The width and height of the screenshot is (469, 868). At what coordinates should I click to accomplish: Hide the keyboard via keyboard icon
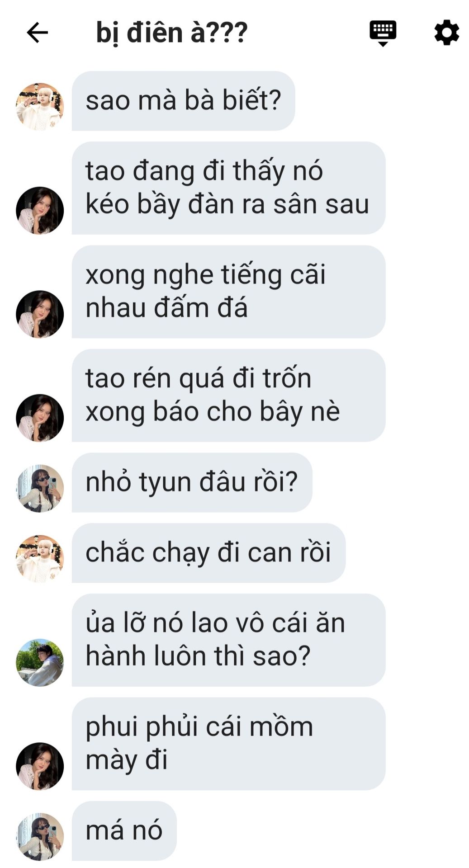383,33
